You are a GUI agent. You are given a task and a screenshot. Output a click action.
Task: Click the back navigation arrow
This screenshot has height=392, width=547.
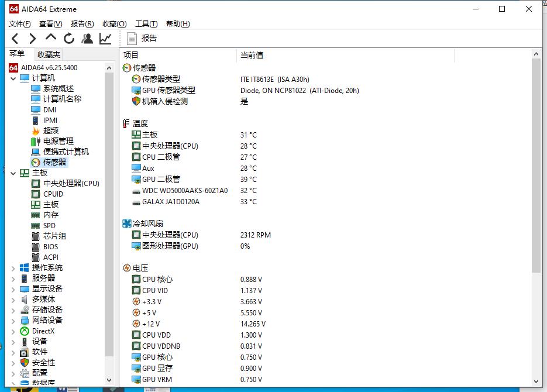click(x=15, y=38)
